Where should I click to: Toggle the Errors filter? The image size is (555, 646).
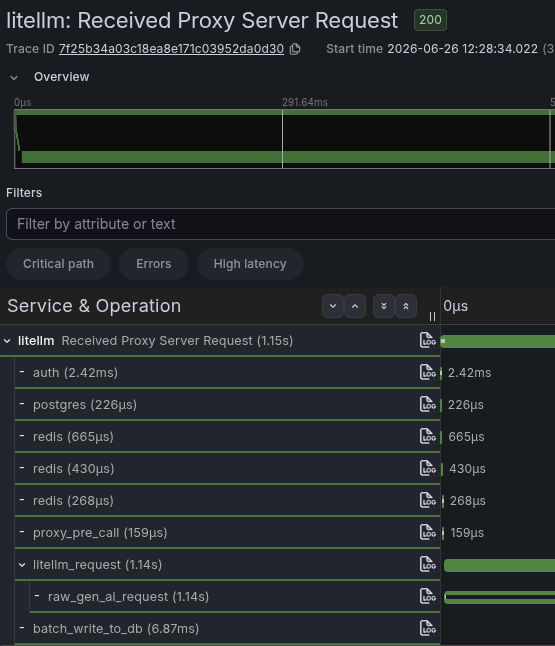click(x=154, y=264)
